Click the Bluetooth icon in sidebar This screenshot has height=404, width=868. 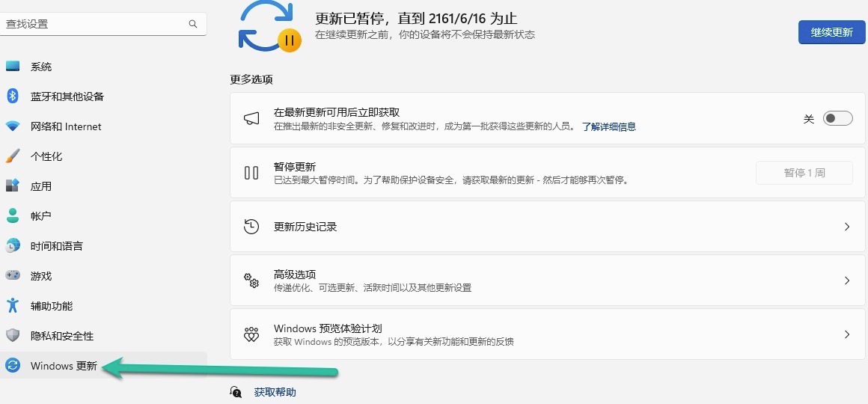(13, 97)
